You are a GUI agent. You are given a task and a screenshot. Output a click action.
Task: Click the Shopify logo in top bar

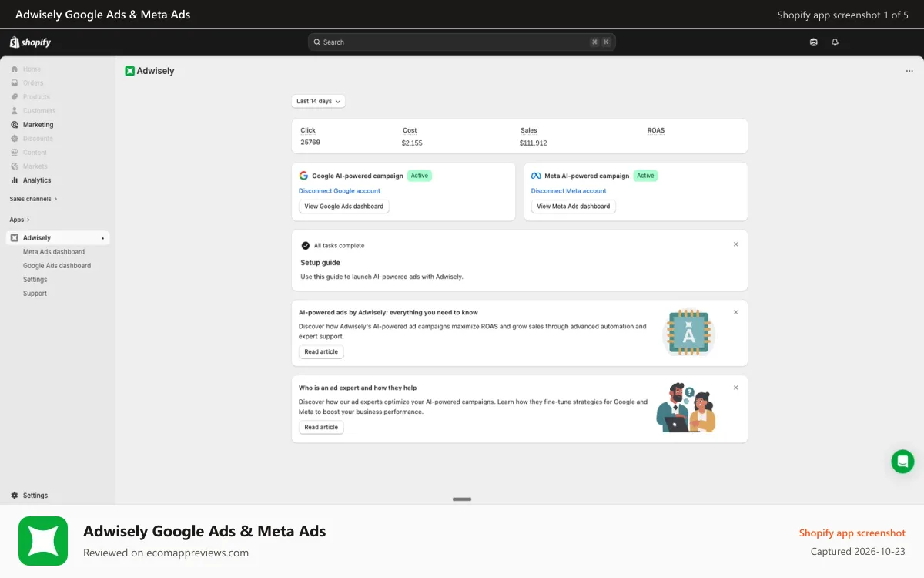point(30,42)
